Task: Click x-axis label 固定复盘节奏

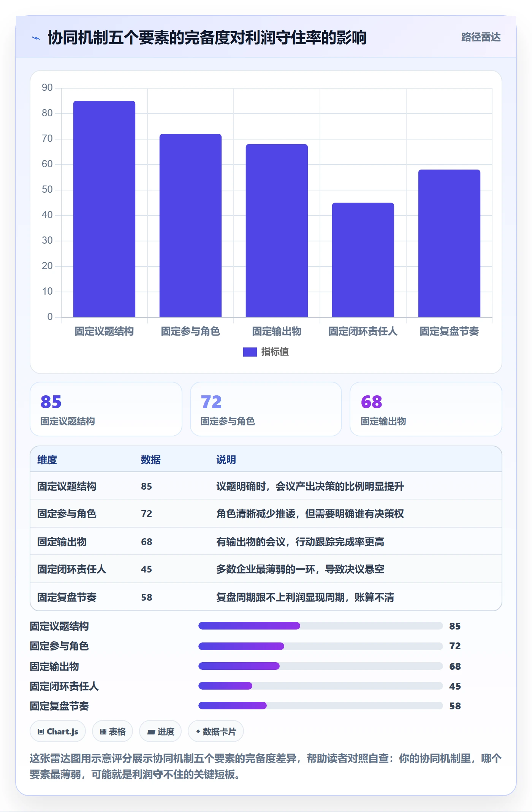Action: 449,331
